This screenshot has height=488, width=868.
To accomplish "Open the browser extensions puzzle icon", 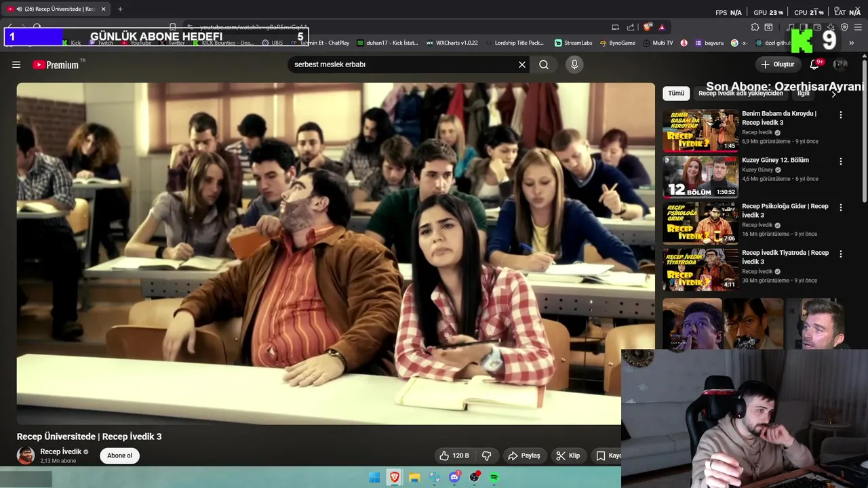I will point(755,27).
